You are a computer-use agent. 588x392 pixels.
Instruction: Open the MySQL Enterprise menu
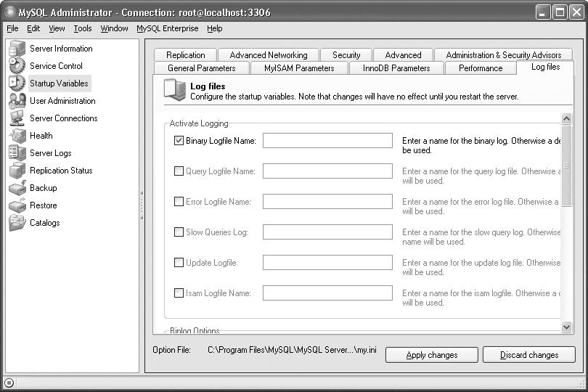pyautogui.click(x=167, y=28)
